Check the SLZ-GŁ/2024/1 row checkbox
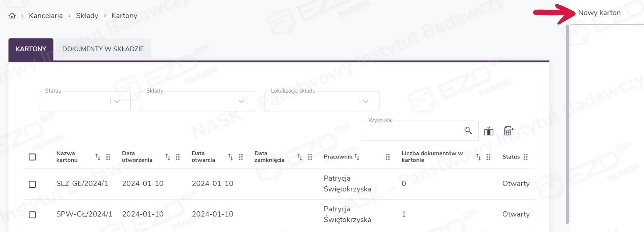This screenshot has width=644, height=232. [x=32, y=184]
